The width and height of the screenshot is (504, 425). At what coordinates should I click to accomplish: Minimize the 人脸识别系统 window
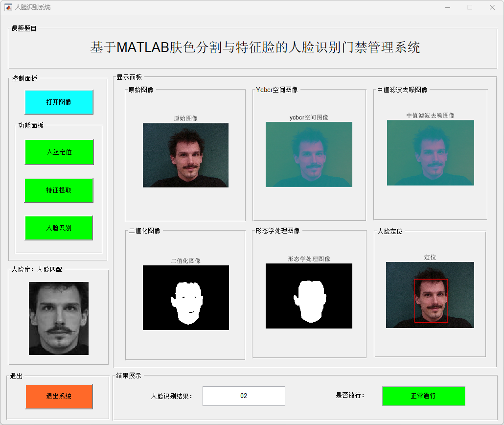[448, 7]
